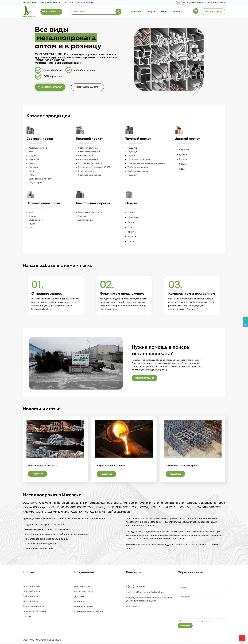Click the red scroll-to-top arrow button
Image resolution: width=248 pixels, height=644 pixels.
pos(242,638)
